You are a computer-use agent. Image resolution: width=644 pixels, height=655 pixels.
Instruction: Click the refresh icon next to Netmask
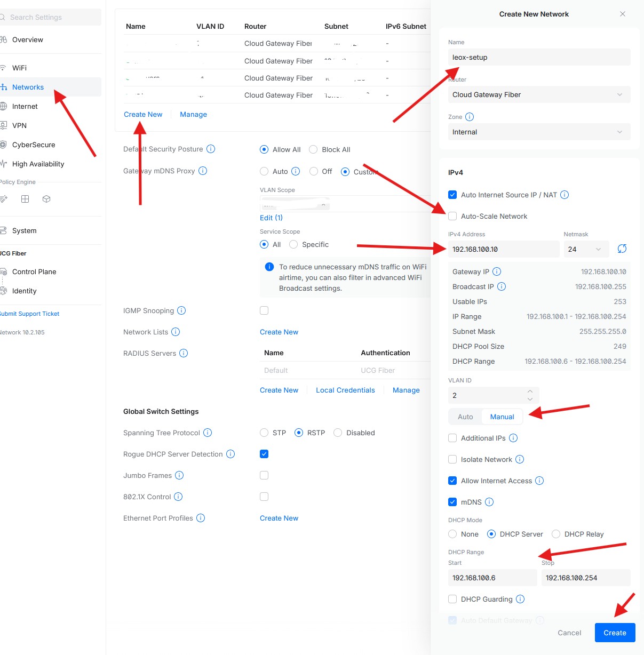(622, 249)
